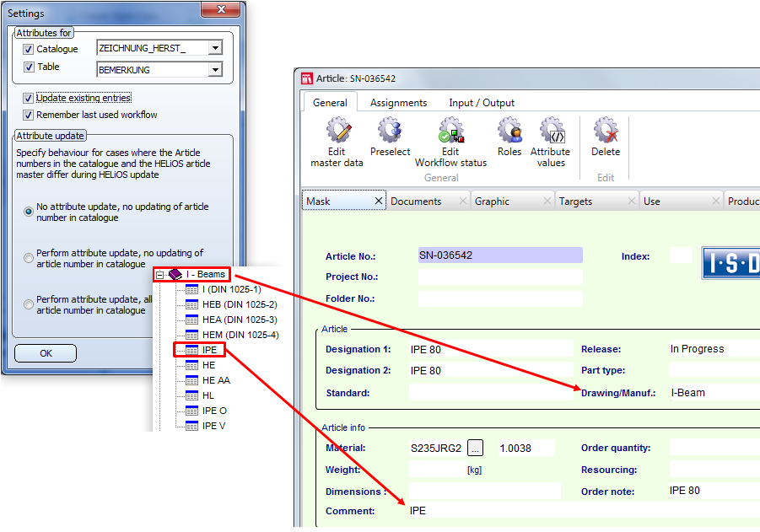Click the I - Beams catalogue book icon
Viewport: 760px width, 532px height.
[x=175, y=275]
